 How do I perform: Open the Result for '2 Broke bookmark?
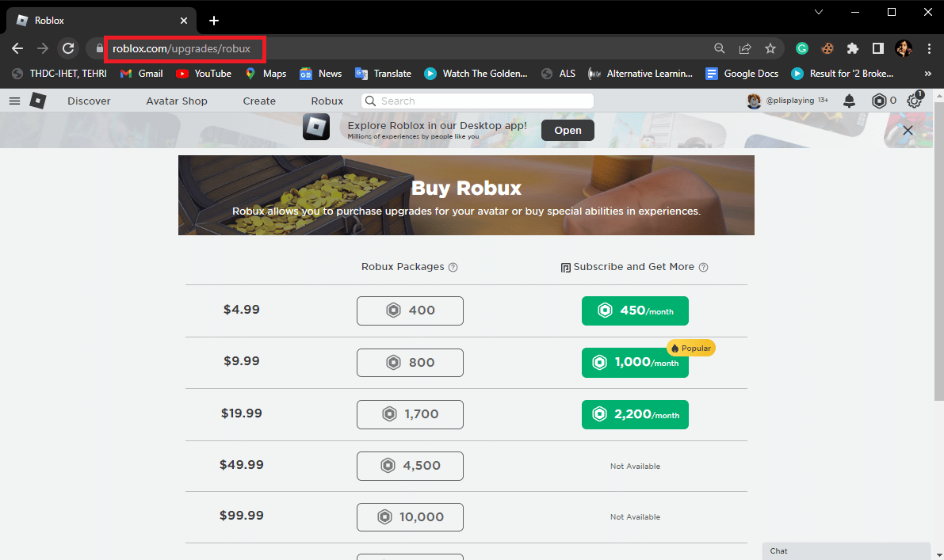(x=843, y=74)
